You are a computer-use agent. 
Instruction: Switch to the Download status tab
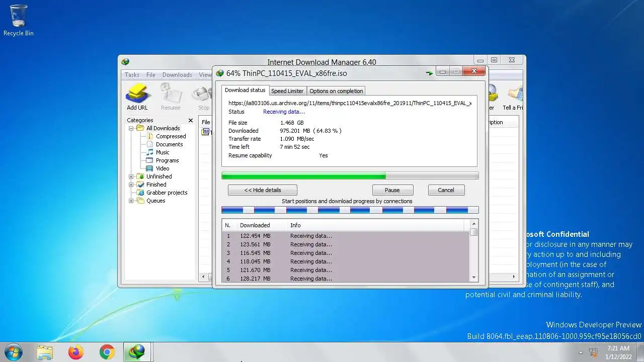pyautogui.click(x=245, y=90)
